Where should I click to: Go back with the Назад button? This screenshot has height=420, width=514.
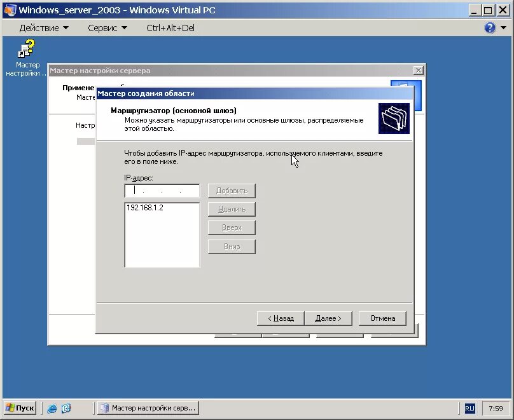click(x=281, y=318)
